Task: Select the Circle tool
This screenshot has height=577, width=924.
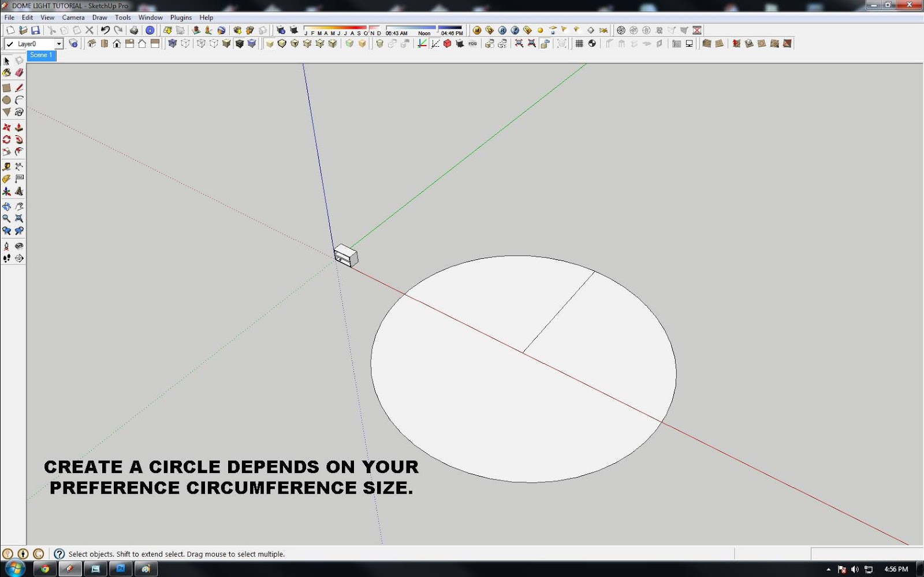Action: tap(6, 100)
